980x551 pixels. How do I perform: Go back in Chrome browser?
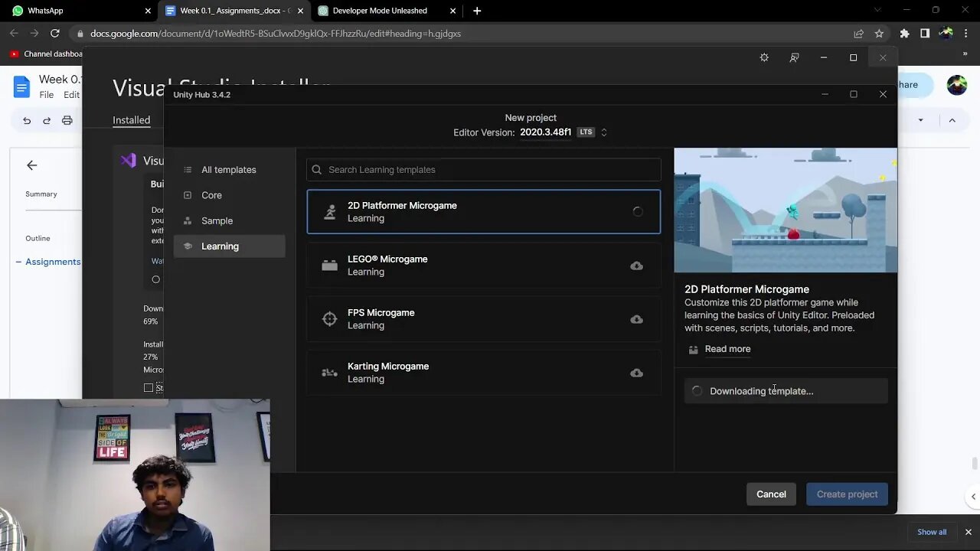coord(14,34)
